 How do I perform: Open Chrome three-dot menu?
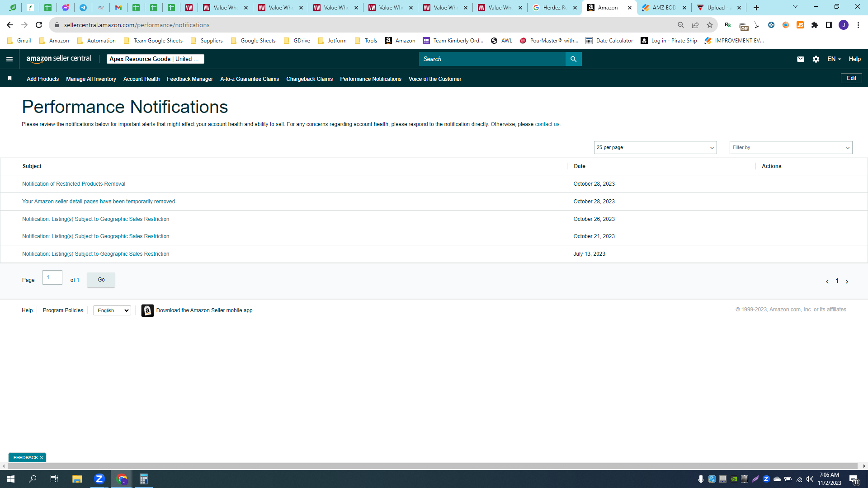coord(858,25)
